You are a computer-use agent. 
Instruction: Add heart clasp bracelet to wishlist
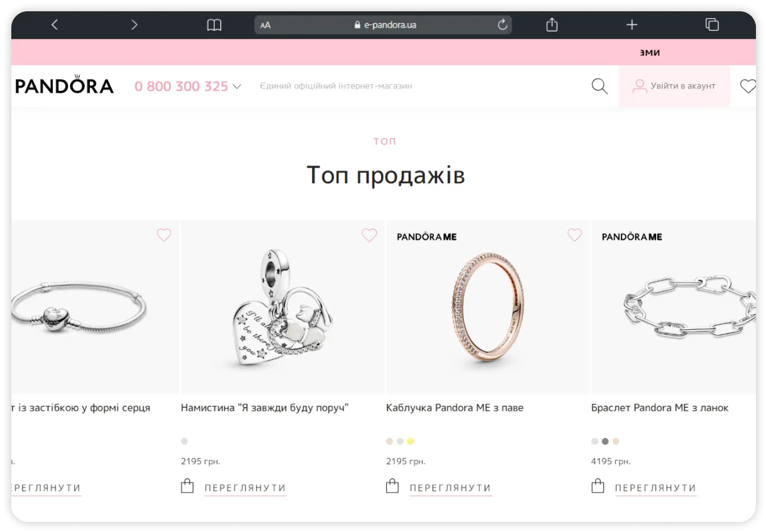pyautogui.click(x=164, y=235)
